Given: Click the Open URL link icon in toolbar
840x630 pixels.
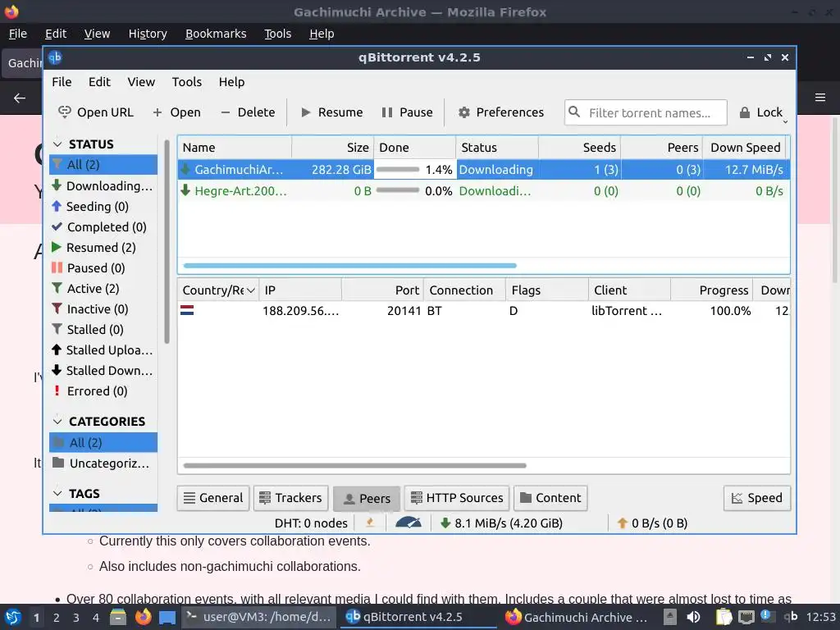Looking at the screenshot, I should (64, 112).
